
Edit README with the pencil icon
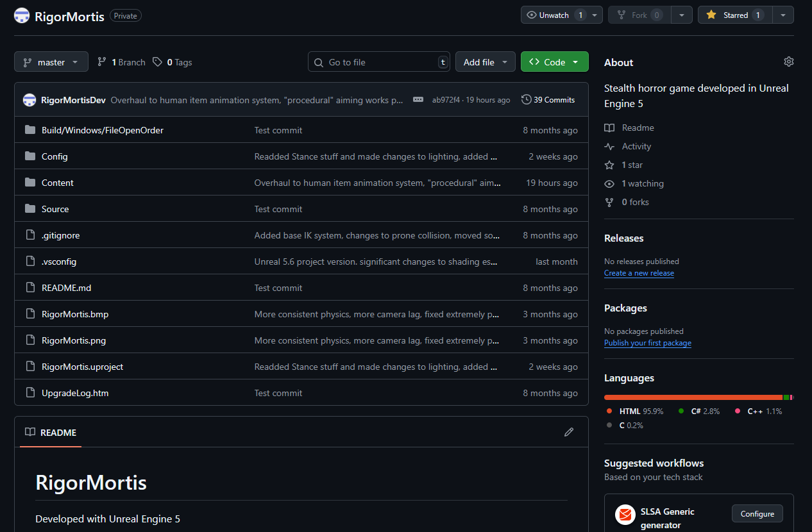point(569,432)
